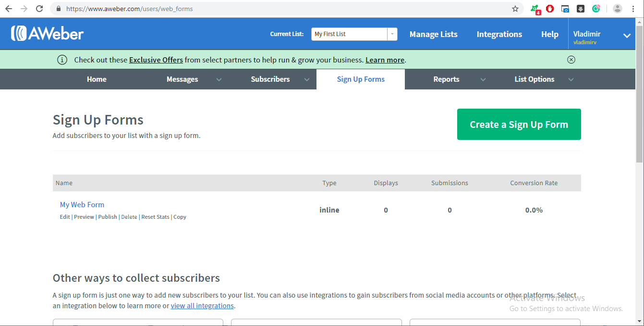Expand the Vladimir account dropdown
The image size is (644, 326).
(x=626, y=35)
